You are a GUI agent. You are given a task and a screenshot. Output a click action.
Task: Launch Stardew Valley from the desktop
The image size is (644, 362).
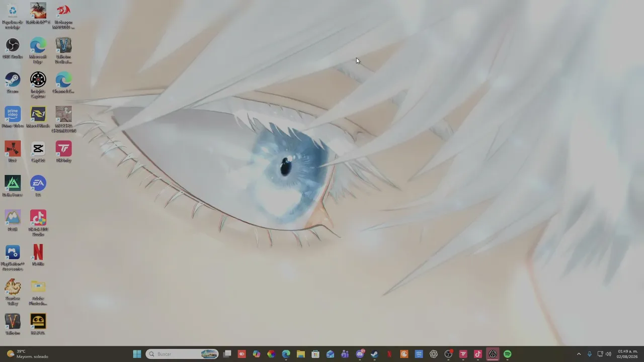[x=13, y=293]
